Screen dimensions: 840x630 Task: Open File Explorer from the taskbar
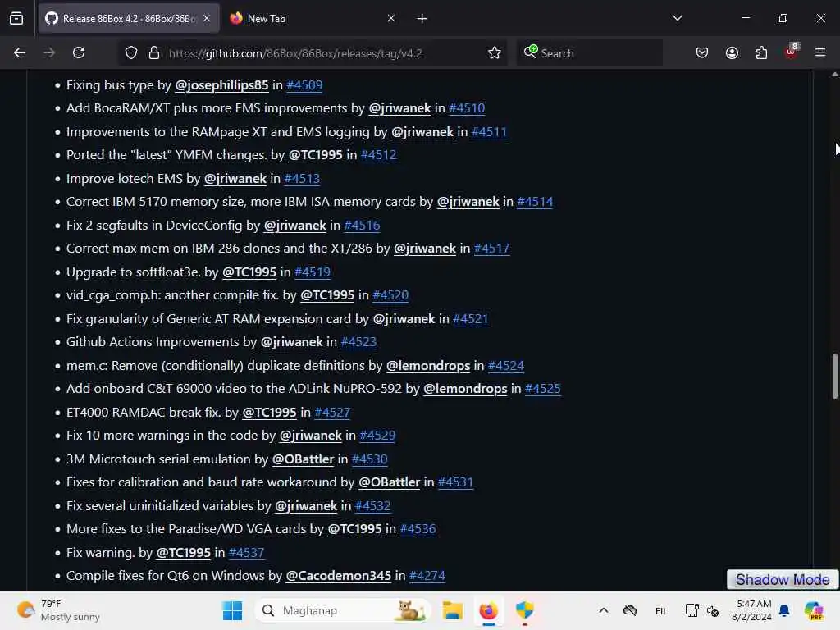coord(453,610)
